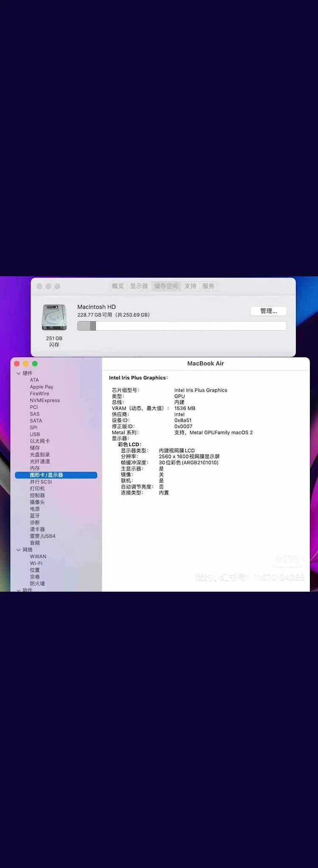The image size is (318, 868).
Task: Select Apple Pay in the sidebar
Action: [x=42, y=387]
